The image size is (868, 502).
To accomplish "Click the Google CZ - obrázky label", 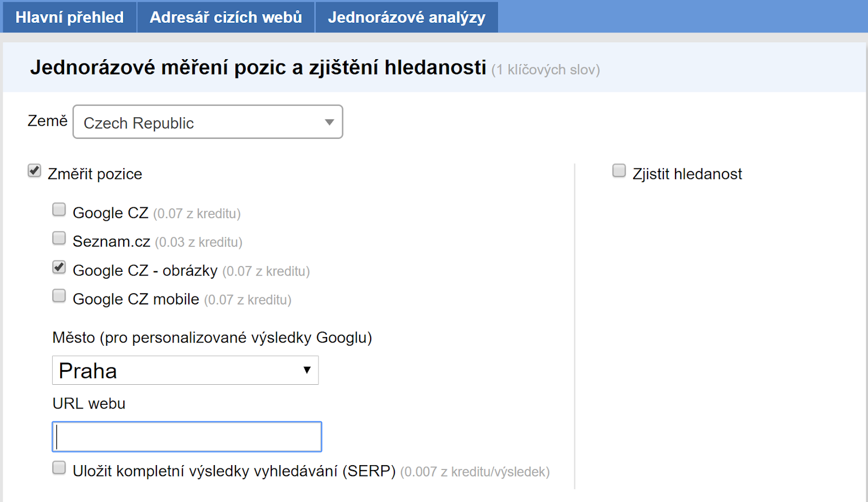I will click(145, 270).
